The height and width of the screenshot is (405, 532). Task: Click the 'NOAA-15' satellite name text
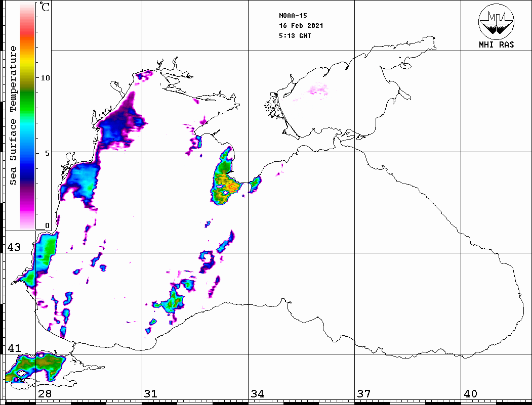click(x=293, y=16)
